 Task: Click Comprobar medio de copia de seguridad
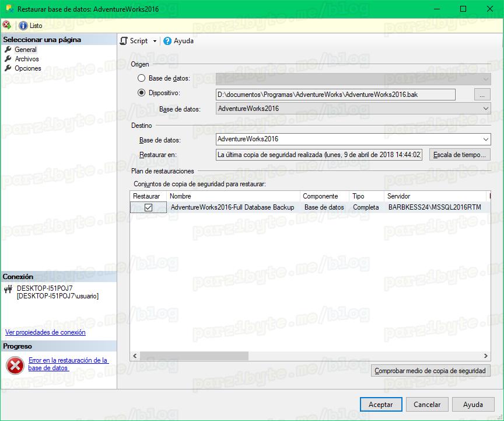(x=430, y=371)
